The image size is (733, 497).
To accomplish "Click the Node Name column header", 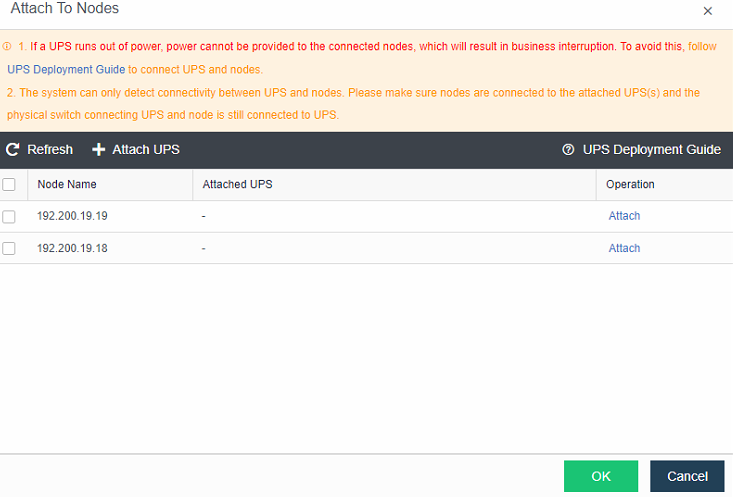I will [67, 184].
